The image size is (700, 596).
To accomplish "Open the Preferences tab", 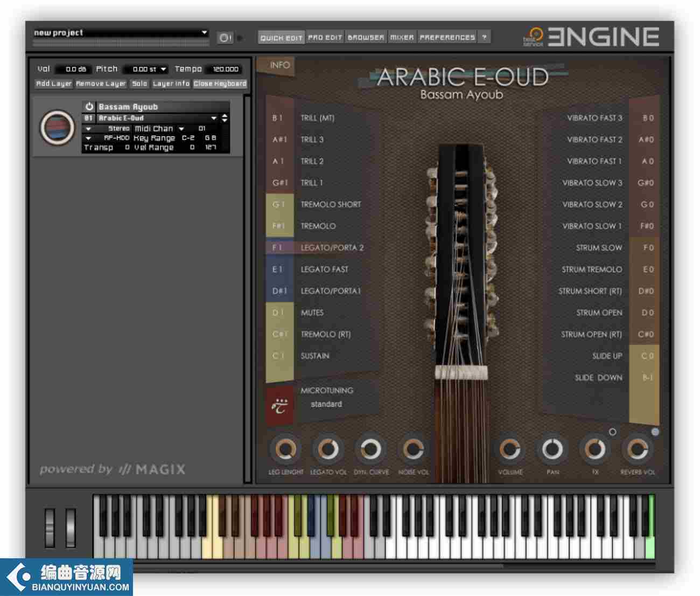I will point(447,37).
